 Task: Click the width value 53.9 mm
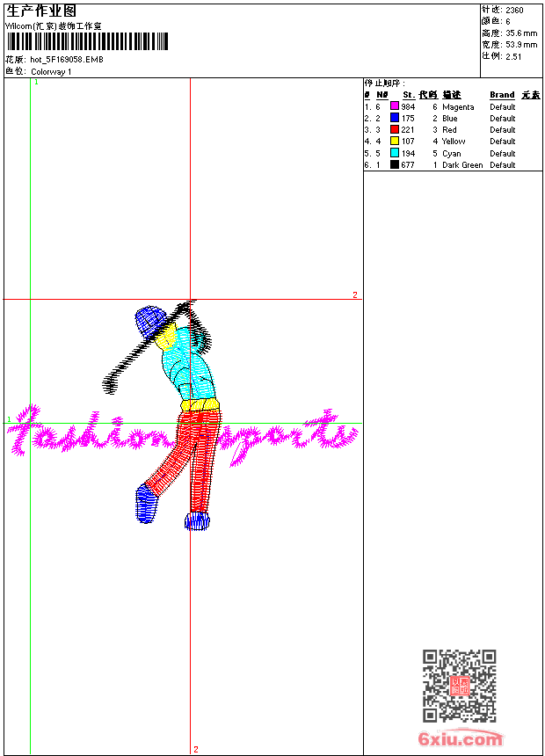(x=521, y=45)
